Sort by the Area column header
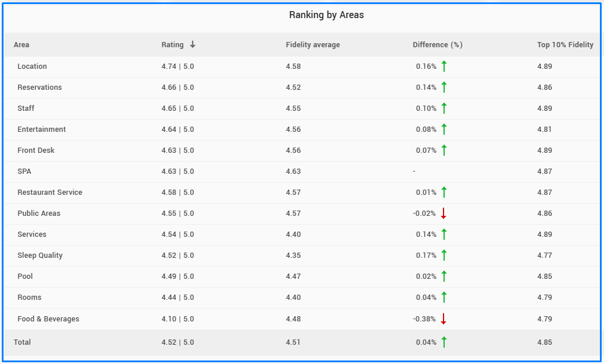Screen dimensions: 604x364 [21, 45]
